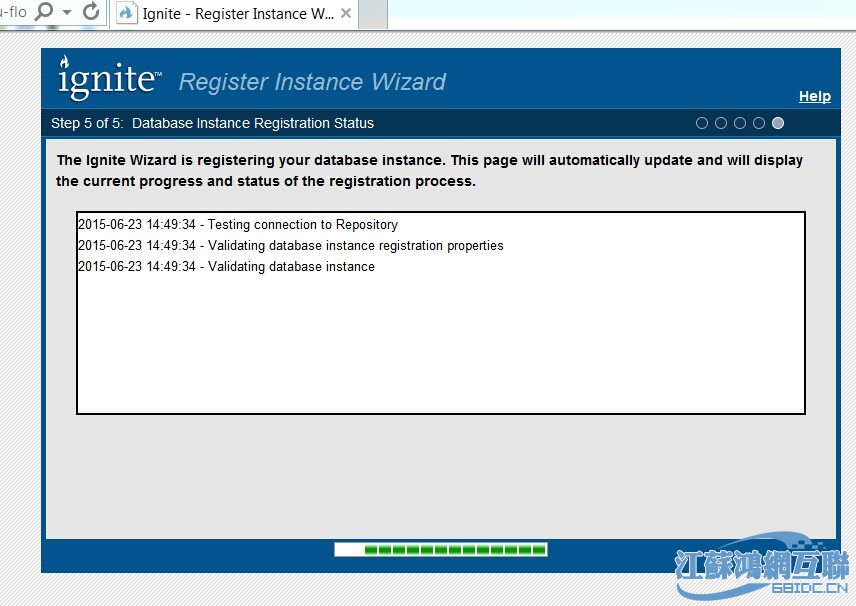Click the Ignite Wizard description paragraph

click(x=429, y=170)
